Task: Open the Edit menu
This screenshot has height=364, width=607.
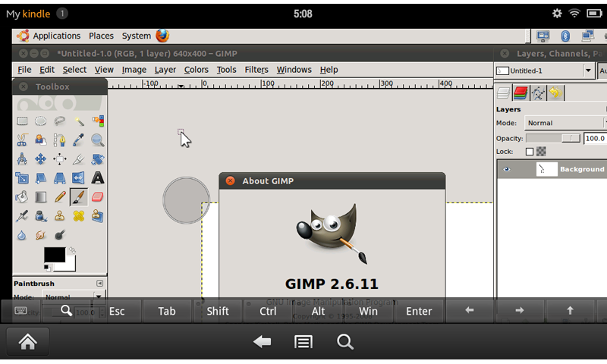Action: [x=47, y=70]
